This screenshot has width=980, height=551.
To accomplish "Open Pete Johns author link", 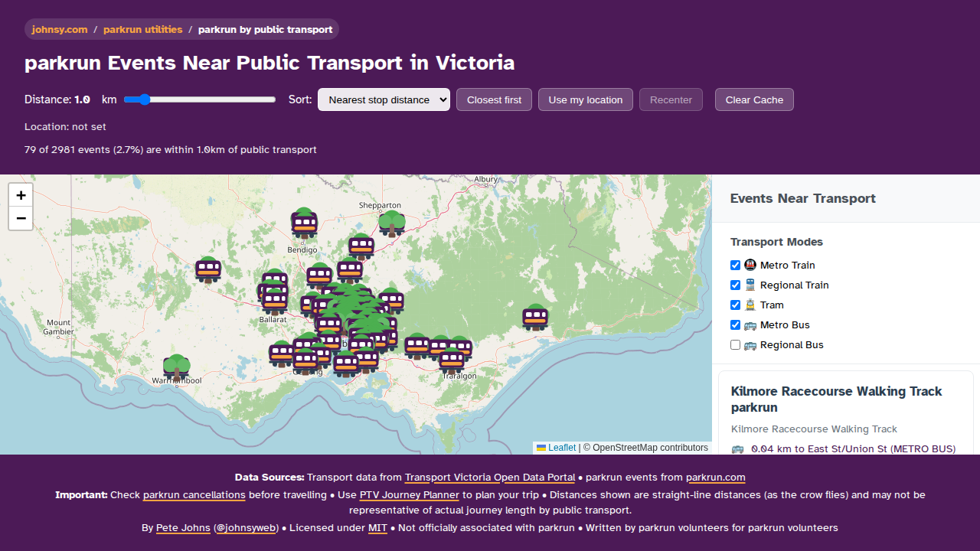I will (184, 528).
